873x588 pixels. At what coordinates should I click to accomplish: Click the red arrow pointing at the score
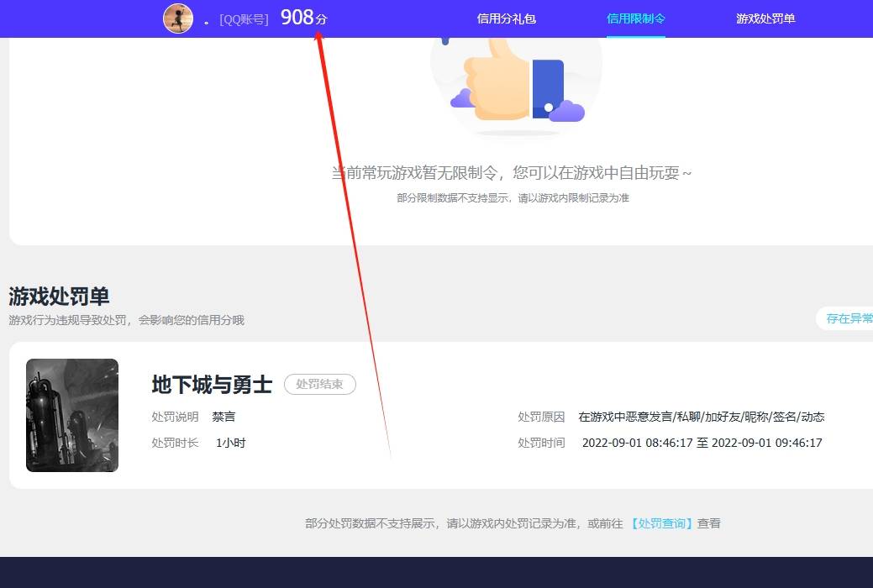click(x=353, y=235)
